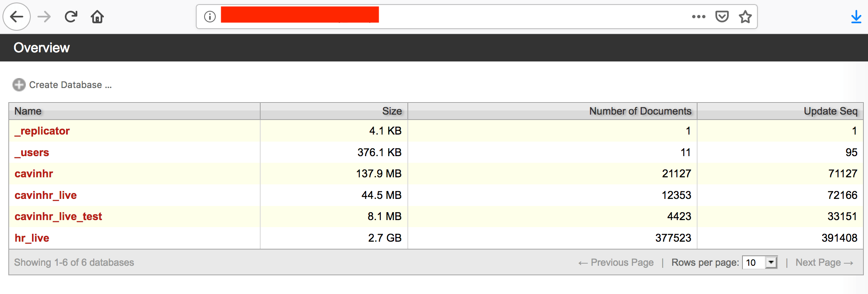Open the page actions three-dot menu
The image size is (868, 294).
698,17
